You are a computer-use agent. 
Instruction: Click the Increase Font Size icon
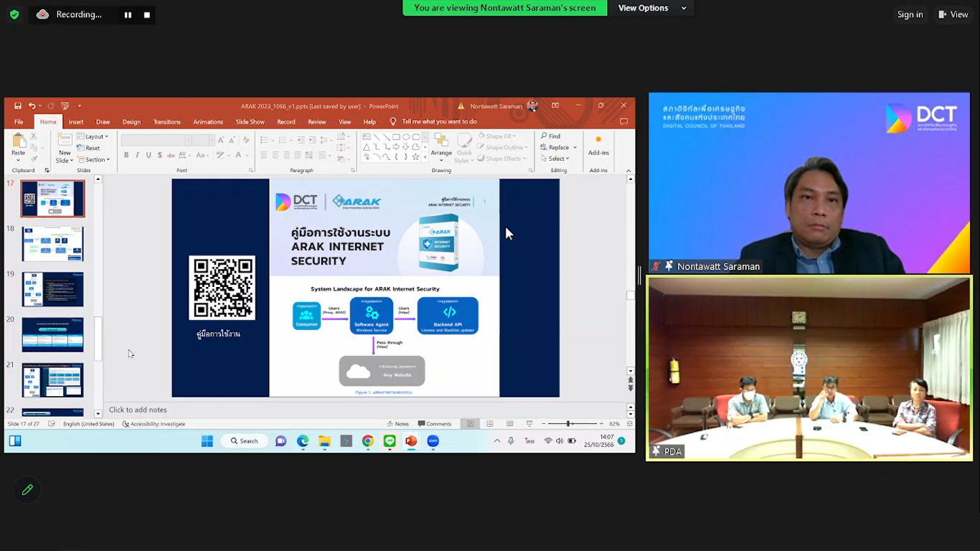click(221, 141)
